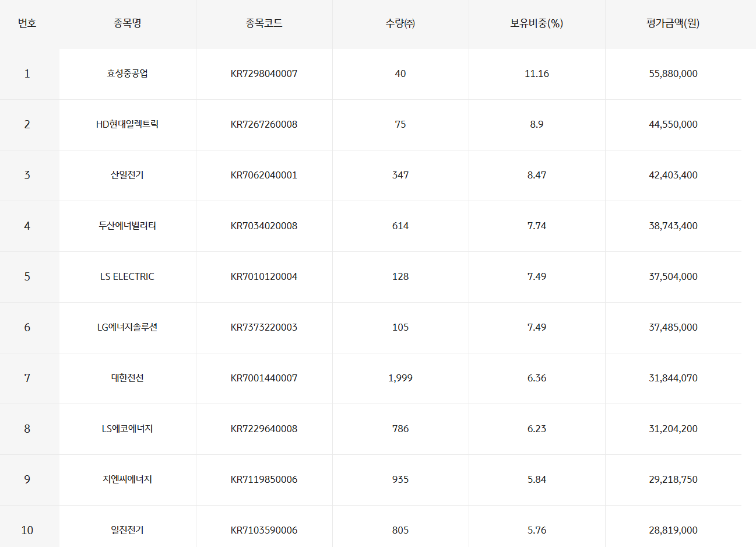Screen dimensions: 756x547
Task: Select the stock name 두산에너빌리티
Action: pos(128,226)
